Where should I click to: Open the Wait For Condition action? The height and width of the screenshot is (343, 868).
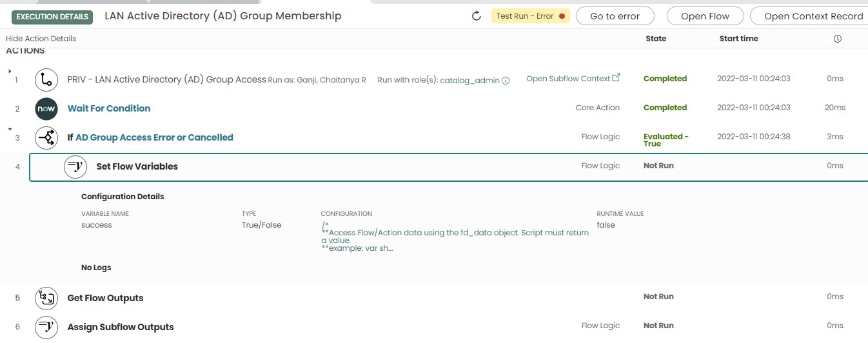(109, 108)
